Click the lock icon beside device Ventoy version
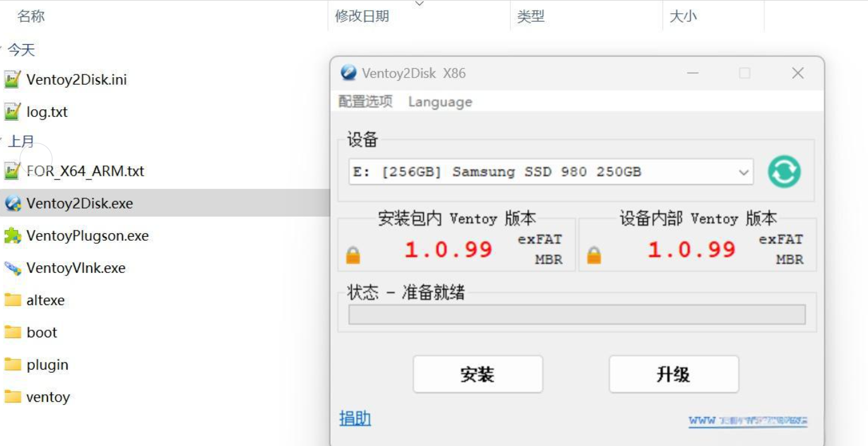 point(594,255)
